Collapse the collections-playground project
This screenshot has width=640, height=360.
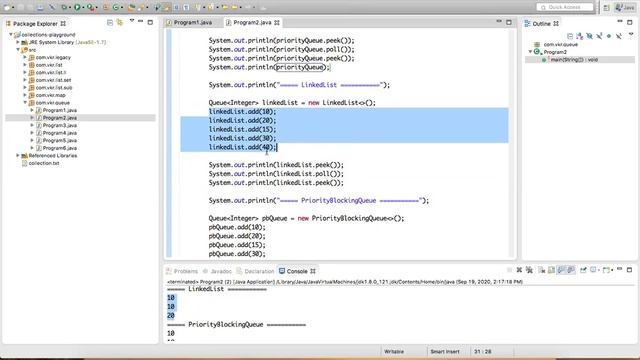click(x=11, y=35)
